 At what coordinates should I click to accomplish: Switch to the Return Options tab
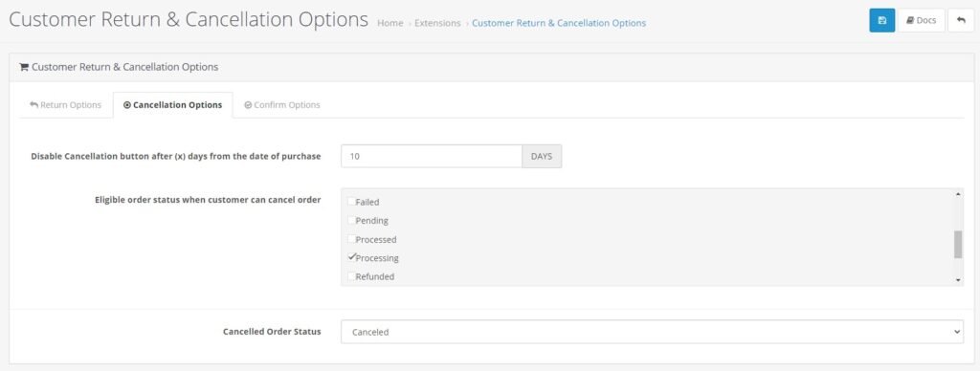66,105
